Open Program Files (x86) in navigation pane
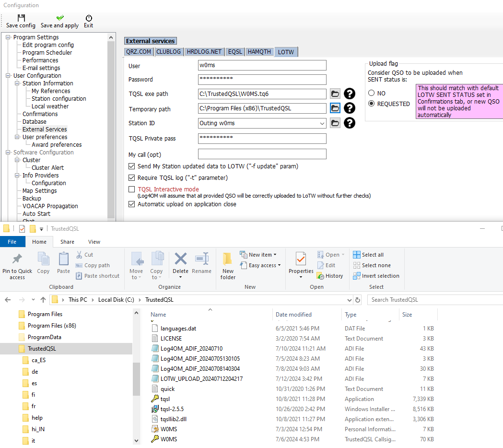The height and width of the screenshot is (448, 503). point(52,326)
